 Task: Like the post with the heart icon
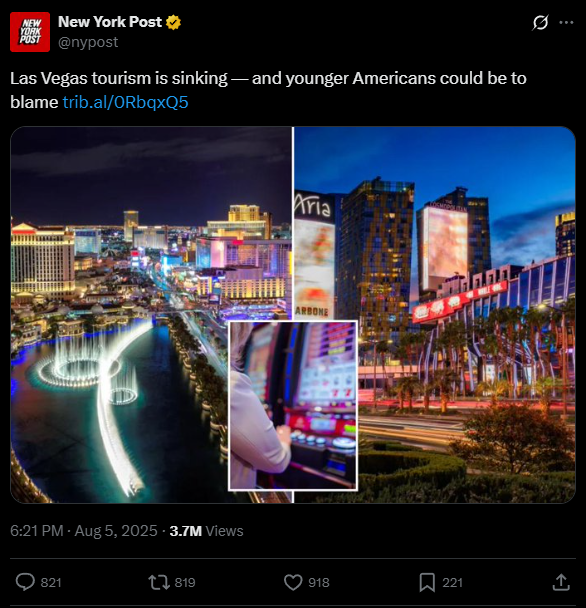[293, 582]
